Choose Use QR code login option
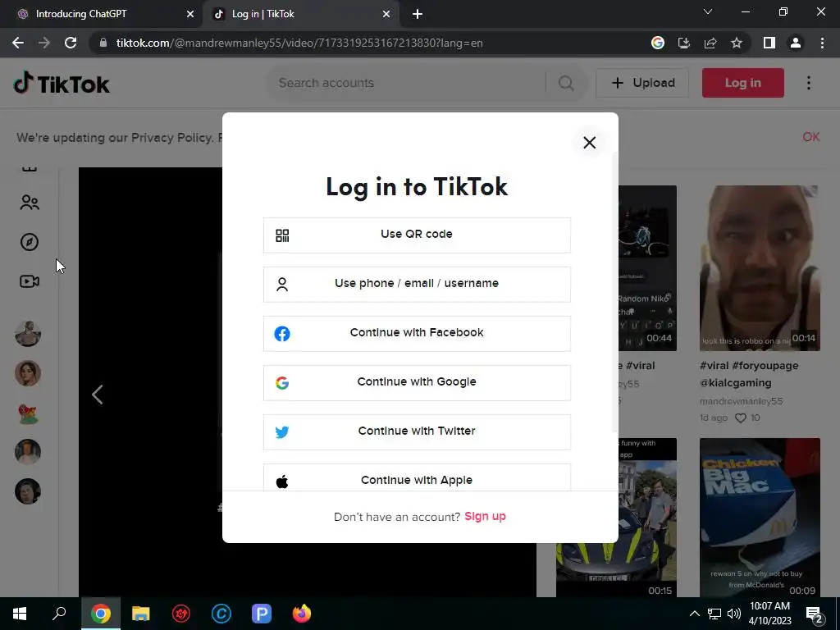This screenshot has height=630, width=840. 417,235
